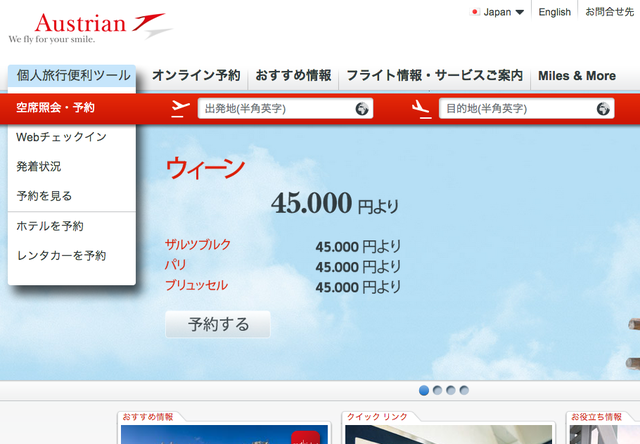Viewport: 640px width, 444px height.
Task: Expand the Japan country dropdown arrow
Action: click(520, 12)
